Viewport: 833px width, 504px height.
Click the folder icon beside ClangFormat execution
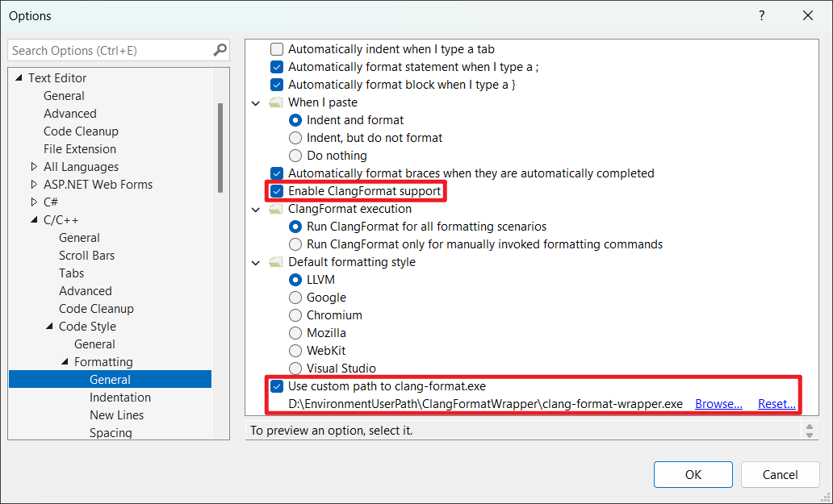pos(276,209)
